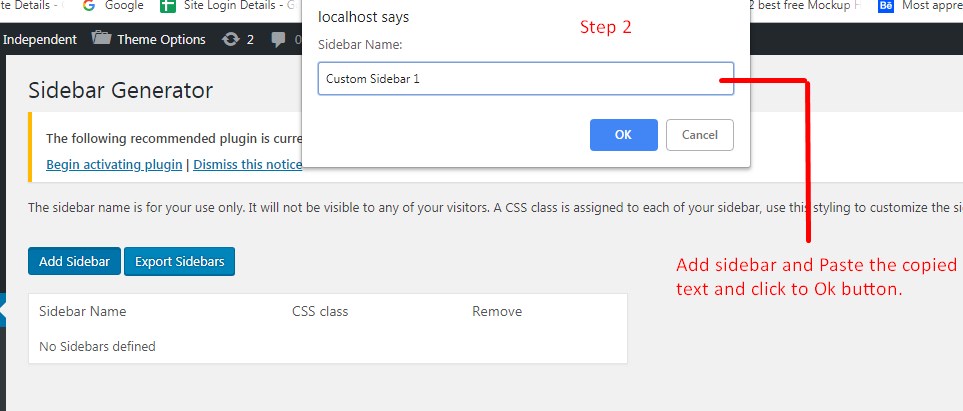Click the Behance bookmark icon
Viewport: 963px width, 411px height.
click(885, 6)
